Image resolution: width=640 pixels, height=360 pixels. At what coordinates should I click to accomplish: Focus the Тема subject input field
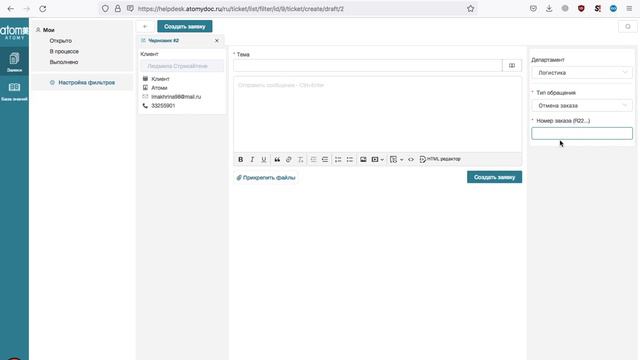pyautogui.click(x=368, y=66)
